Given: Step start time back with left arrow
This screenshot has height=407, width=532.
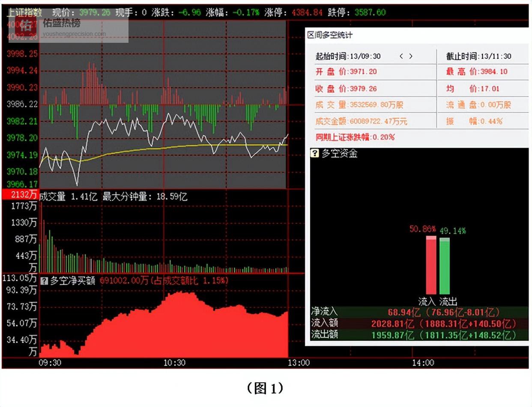Looking at the screenshot, I should [401, 56].
